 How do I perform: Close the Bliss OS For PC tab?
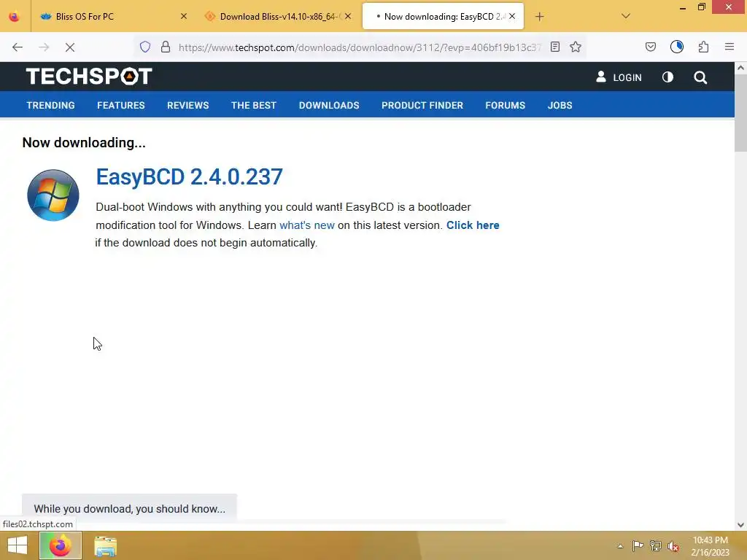pos(183,16)
